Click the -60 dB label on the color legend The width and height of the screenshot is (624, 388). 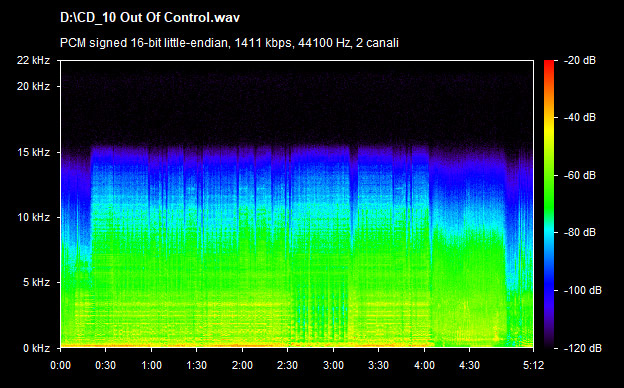pyautogui.click(x=580, y=175)
